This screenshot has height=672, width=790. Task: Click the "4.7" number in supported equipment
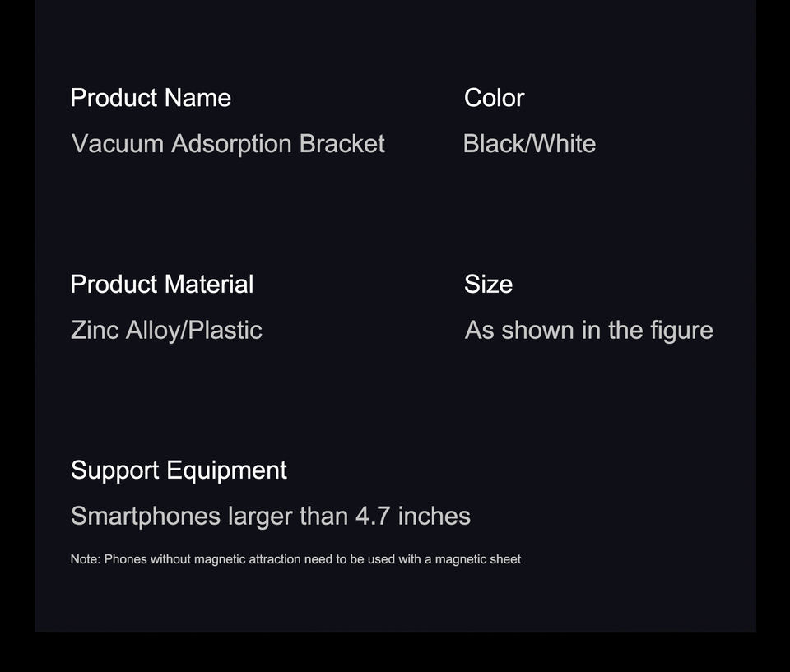click(373, 517)
